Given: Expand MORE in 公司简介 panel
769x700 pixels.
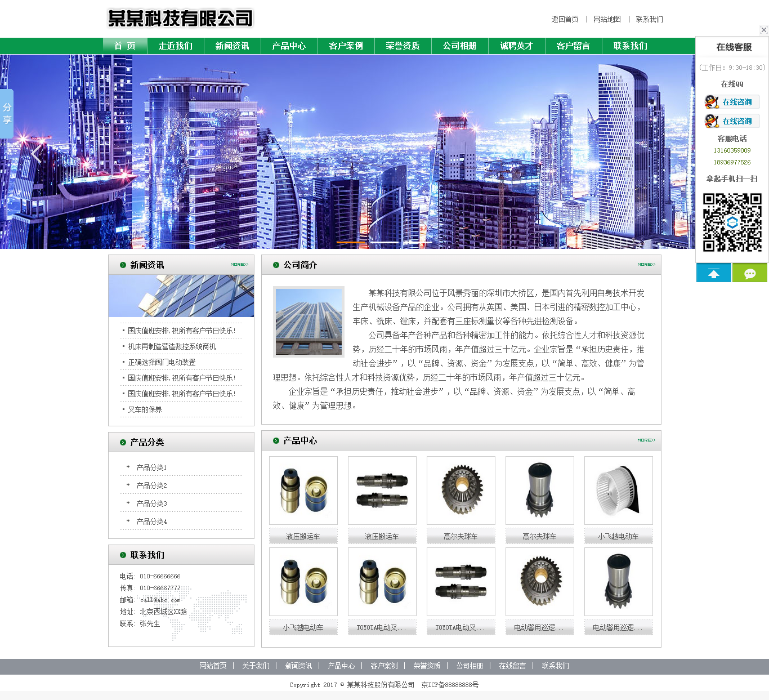Looking at the screenshot, I should (646, 265).
